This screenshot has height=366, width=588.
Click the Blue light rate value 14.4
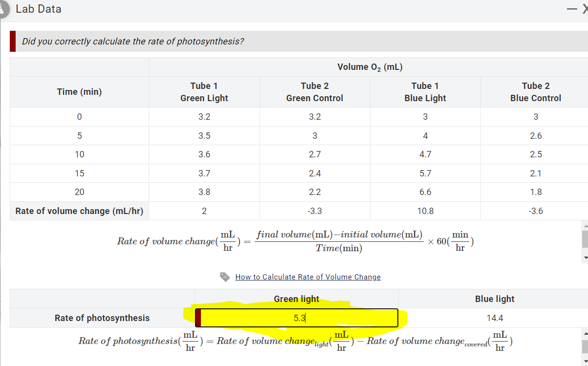pos(495,318)
